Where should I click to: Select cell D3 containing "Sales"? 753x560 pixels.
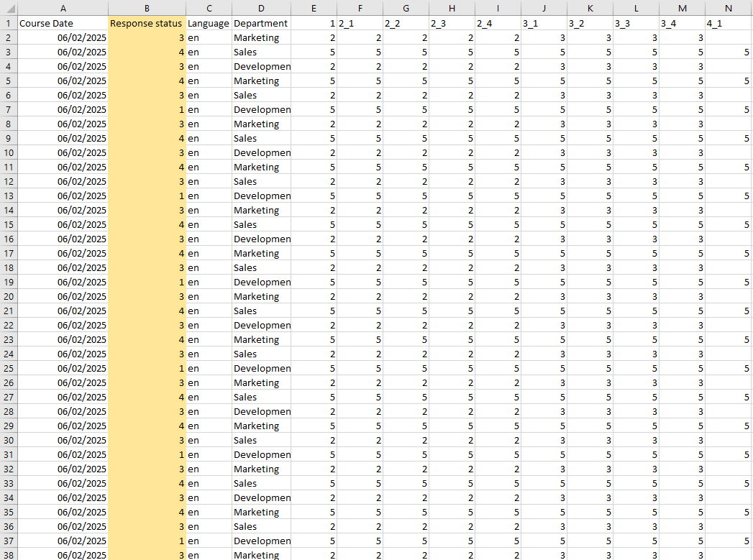[x=261, y=52]
